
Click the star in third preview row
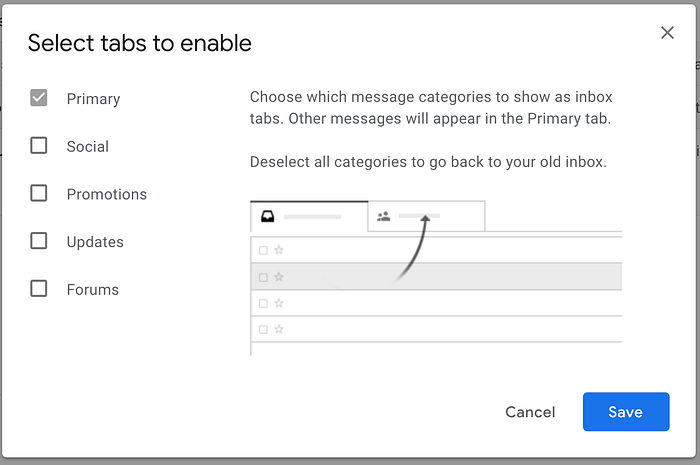pyautogui.click(x=279, y=303)
